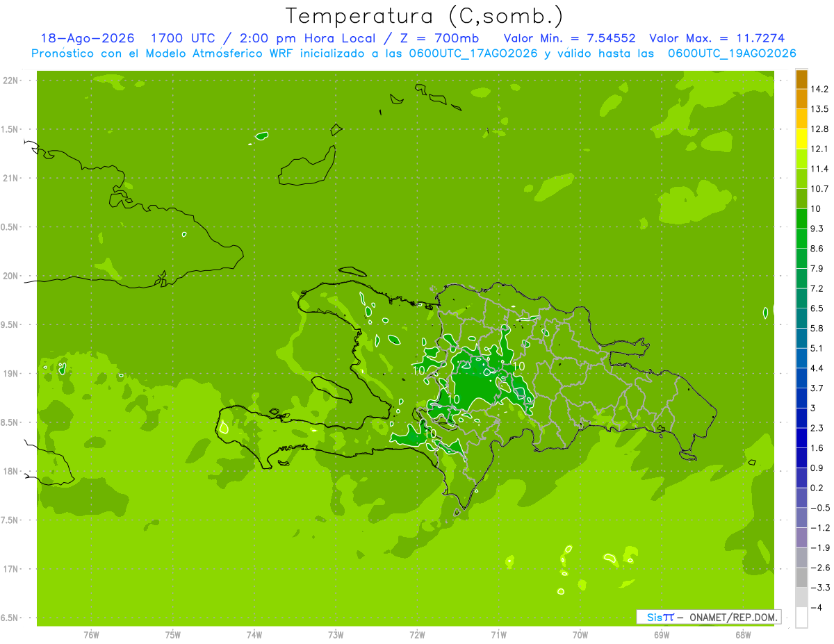Click the longitude label '70W'
Viewport: 834px width, 644px height.
(x=580, y=635)
